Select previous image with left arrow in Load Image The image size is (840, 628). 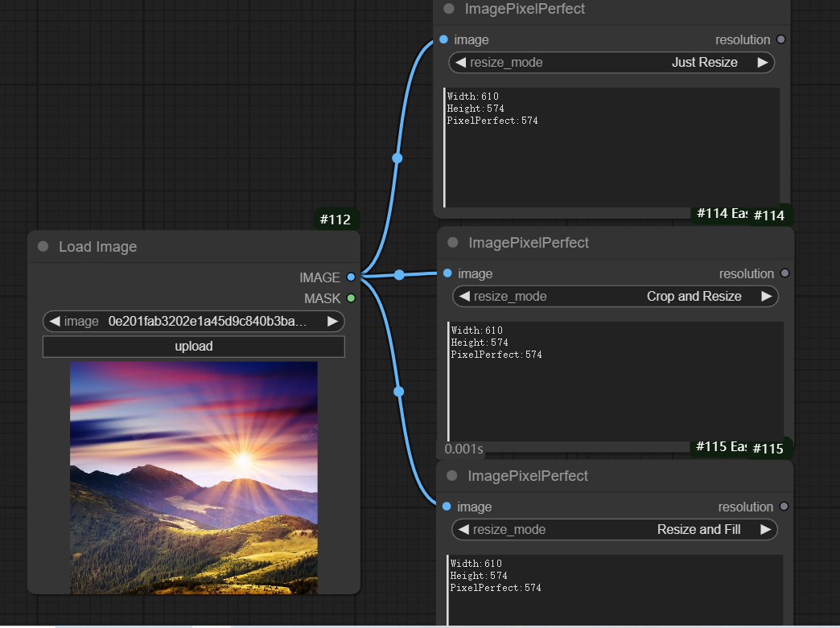coord(55,322)
